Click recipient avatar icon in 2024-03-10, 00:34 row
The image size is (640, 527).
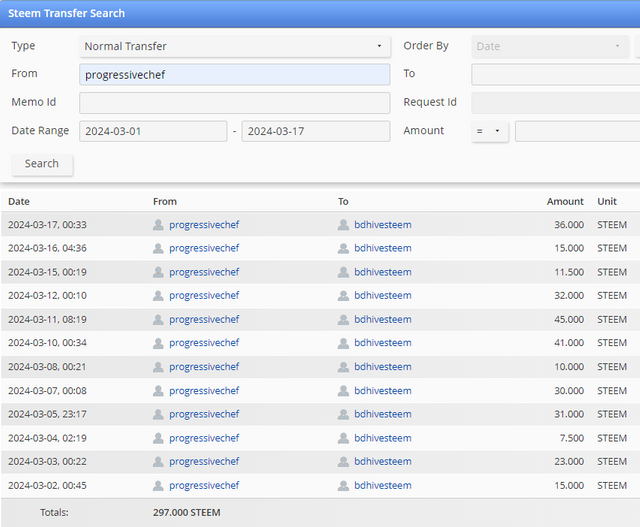pos(343,343)
